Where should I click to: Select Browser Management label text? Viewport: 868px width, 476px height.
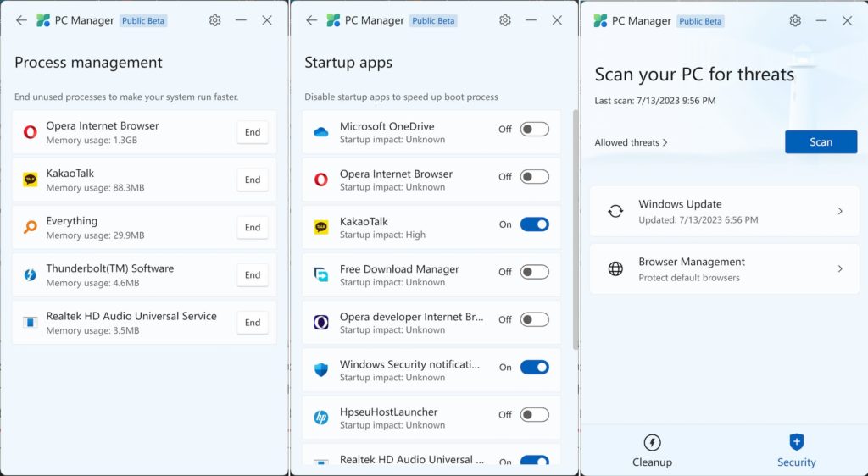coord(692,262)
